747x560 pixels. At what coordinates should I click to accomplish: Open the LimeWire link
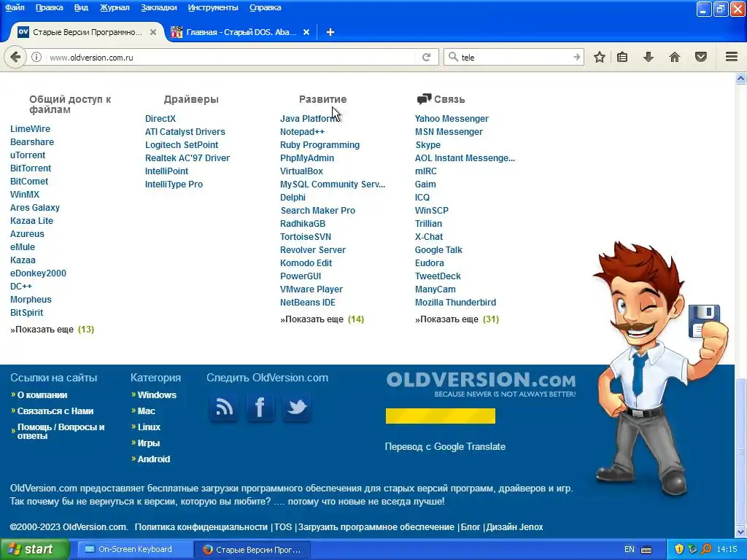(x=30, y=128)
